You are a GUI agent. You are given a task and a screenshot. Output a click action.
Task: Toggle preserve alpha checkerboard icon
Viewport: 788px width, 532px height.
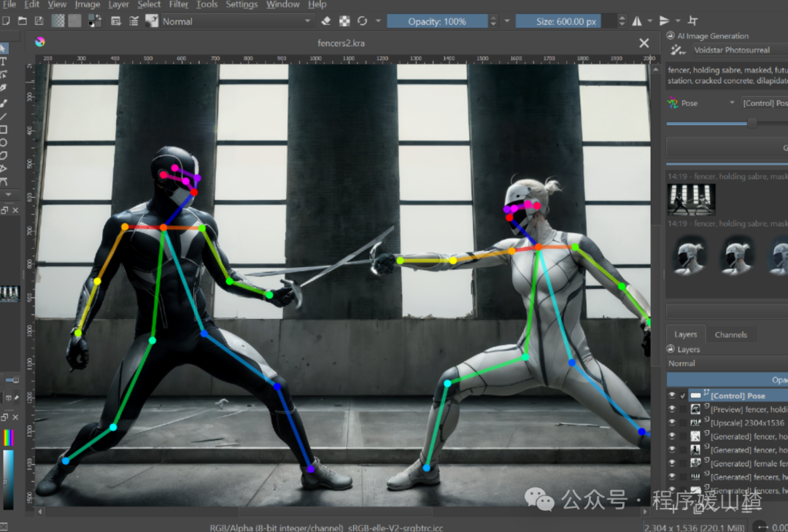tap(344, 21)
